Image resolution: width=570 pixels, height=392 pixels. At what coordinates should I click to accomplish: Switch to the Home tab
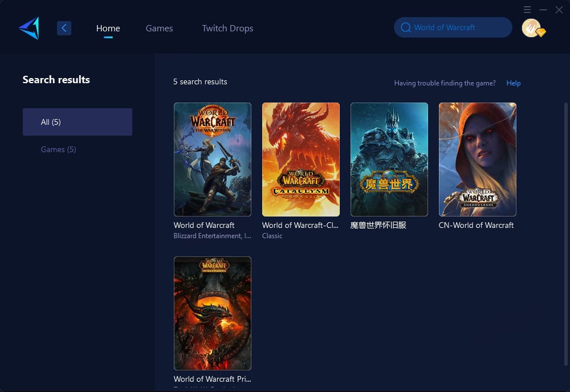(108, 28)
